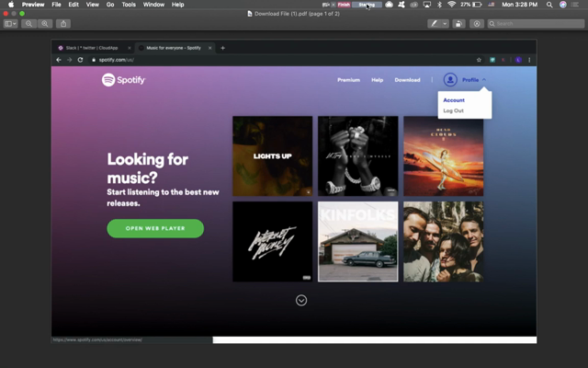Click the Share icon in Preview toolbar

tap(62, 23)
